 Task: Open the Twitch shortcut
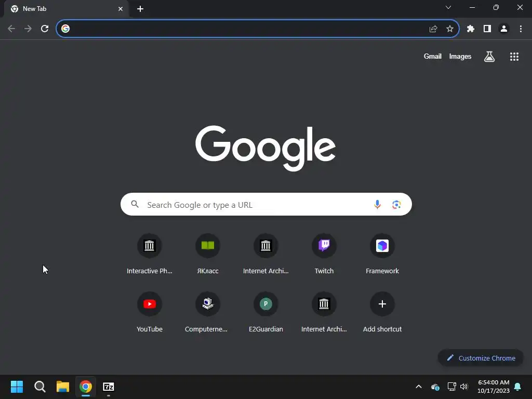point(324,253)
